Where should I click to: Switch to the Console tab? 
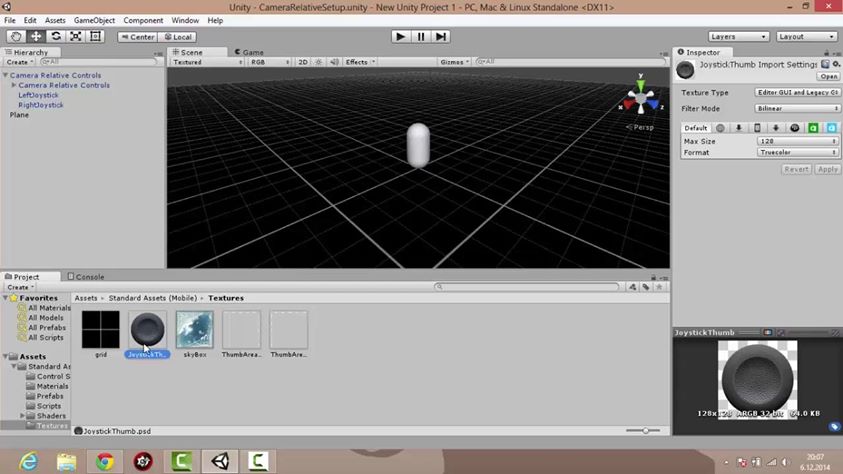coord(86,277)
